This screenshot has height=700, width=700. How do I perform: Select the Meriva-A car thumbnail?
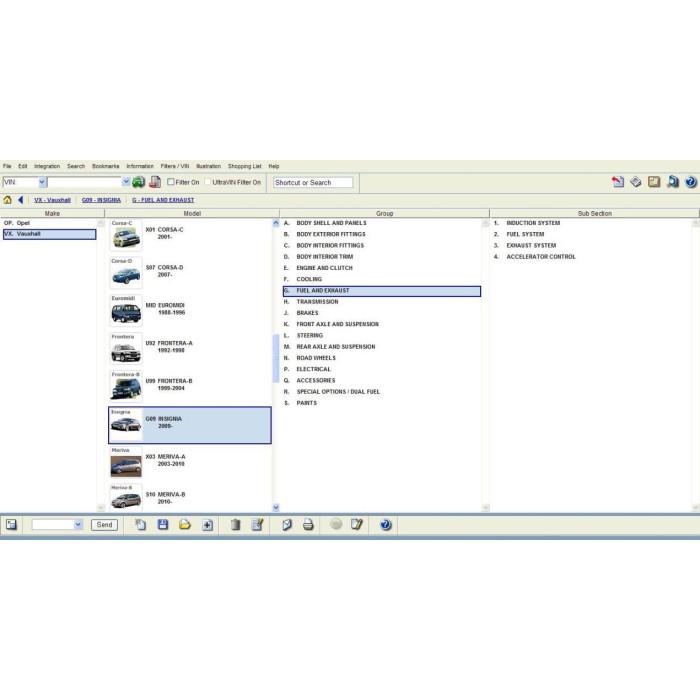126,462
